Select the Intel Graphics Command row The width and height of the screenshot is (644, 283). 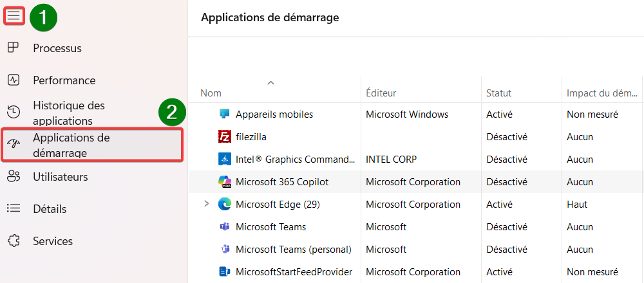416,159
